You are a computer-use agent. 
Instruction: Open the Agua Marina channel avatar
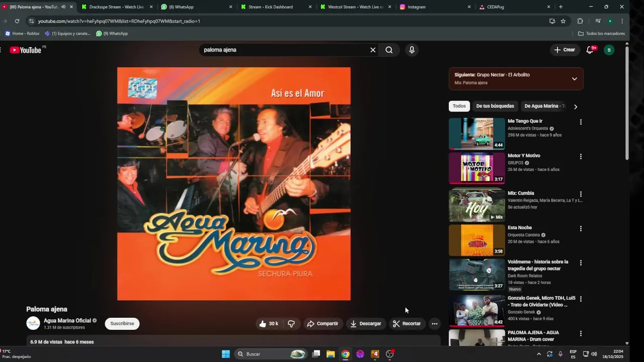coord(33,324)
